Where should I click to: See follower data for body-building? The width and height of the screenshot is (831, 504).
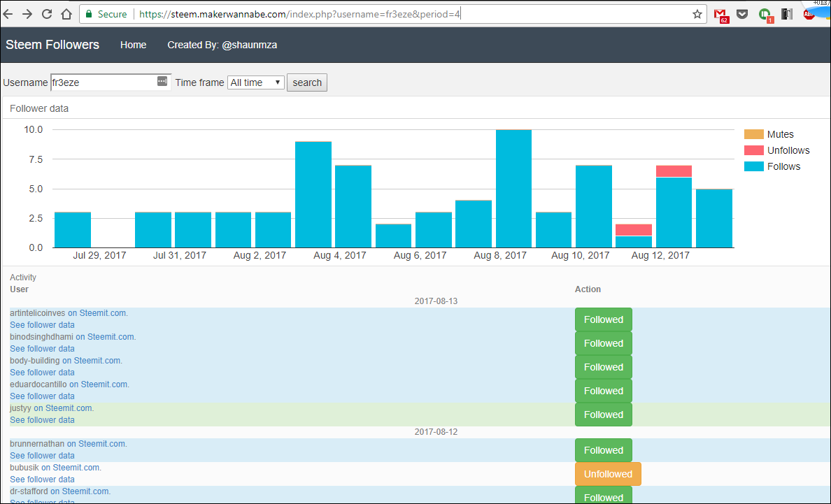point(43,373)
